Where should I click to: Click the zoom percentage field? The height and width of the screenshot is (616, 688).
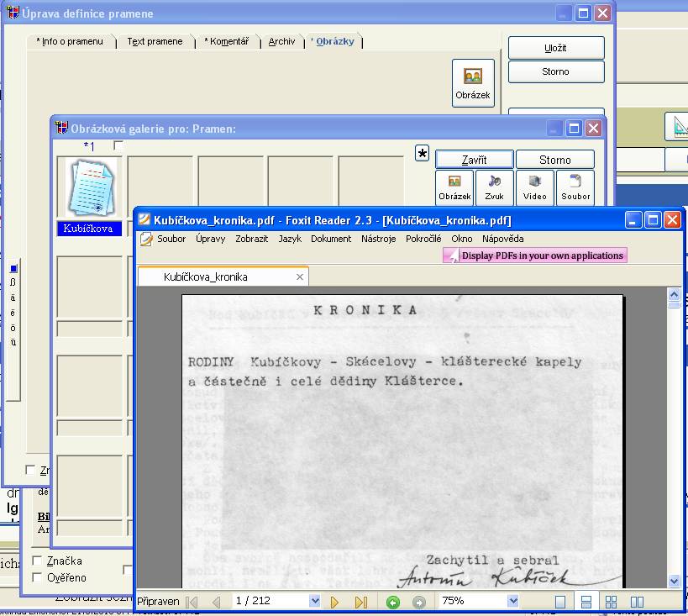[x=474, y=601]
